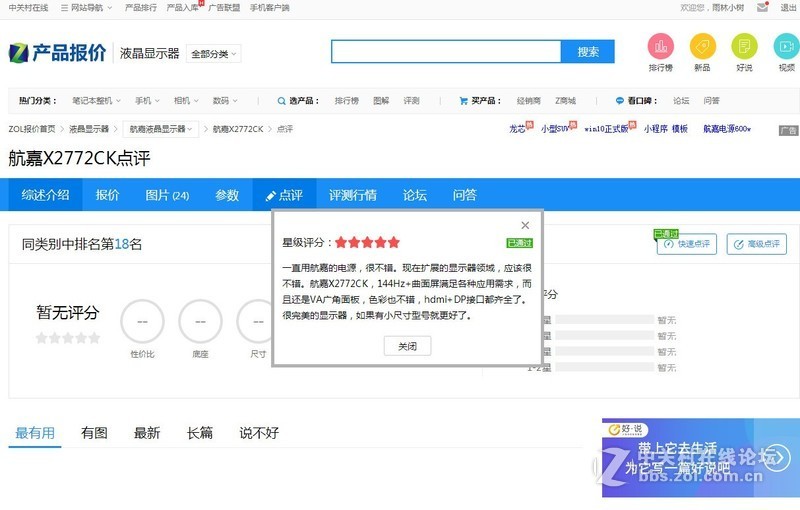The width and height of the screenshot is (800, 510).
Task: Click the 关闭 button in popup
Action: (x=407, y=346)
